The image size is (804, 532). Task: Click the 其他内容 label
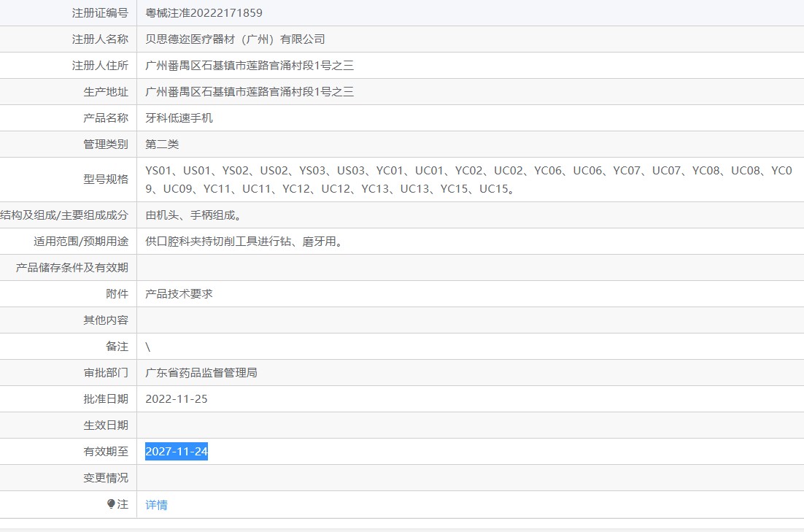[106, 320]
